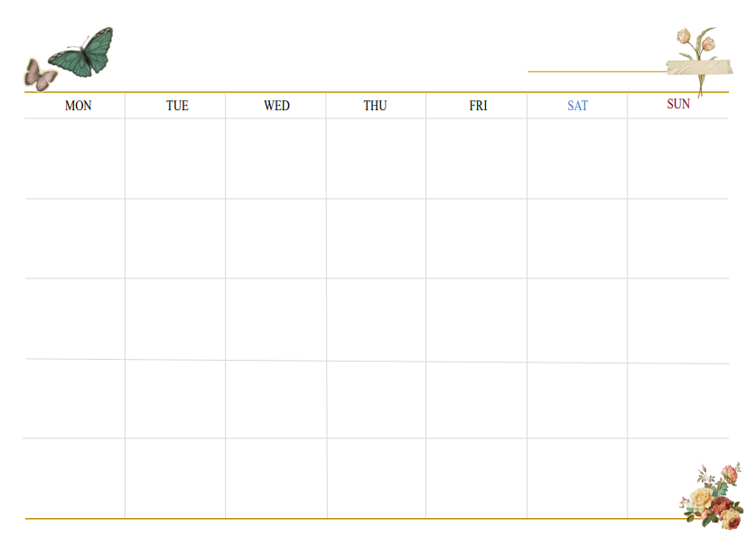
Task: Click the beige washi tape strip
Action: click(699, 68)
